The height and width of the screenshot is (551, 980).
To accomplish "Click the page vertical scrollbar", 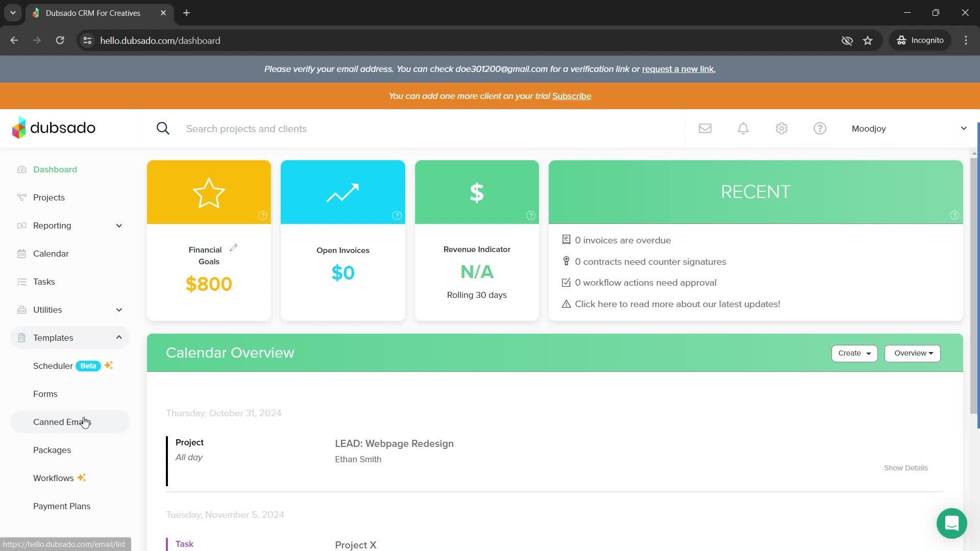I will [x=974, y=286].
